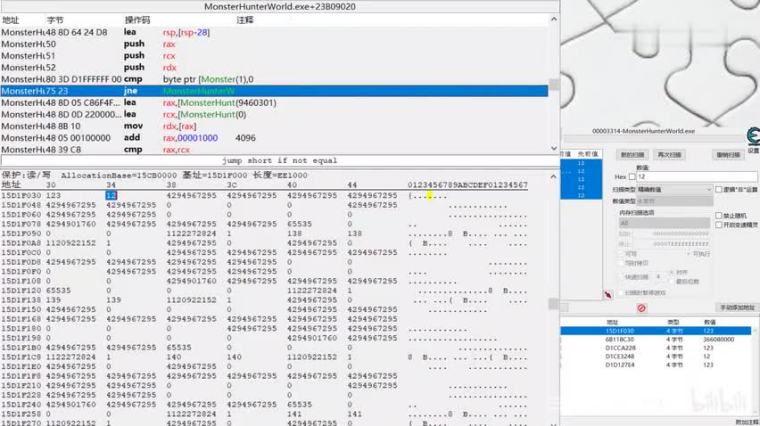Click the 再次扫描 next scan button
This screenshot has height=426, width=760.
(669, 155)
